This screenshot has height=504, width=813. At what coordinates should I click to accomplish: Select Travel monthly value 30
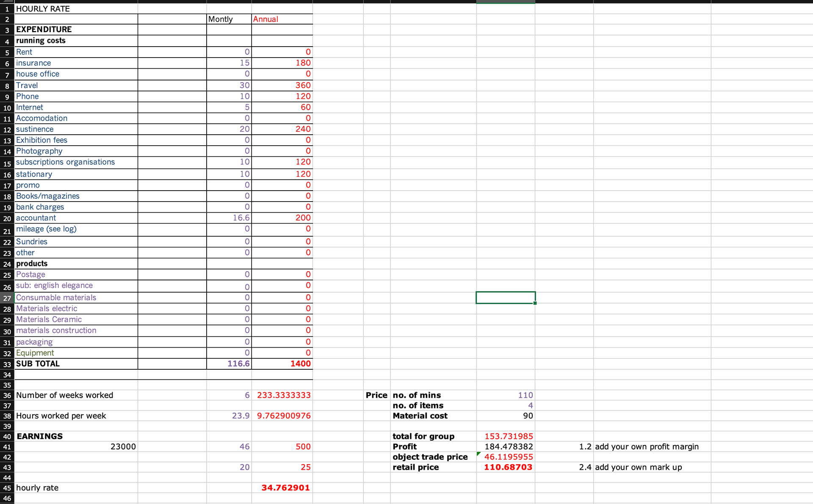(229, 86)
